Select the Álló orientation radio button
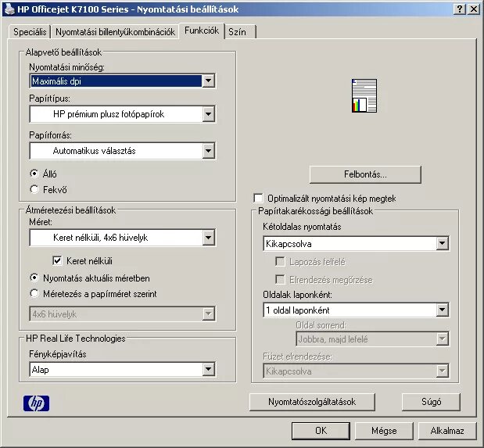The width and height of the screenshot is (484, 448). (x=34, y=174)
